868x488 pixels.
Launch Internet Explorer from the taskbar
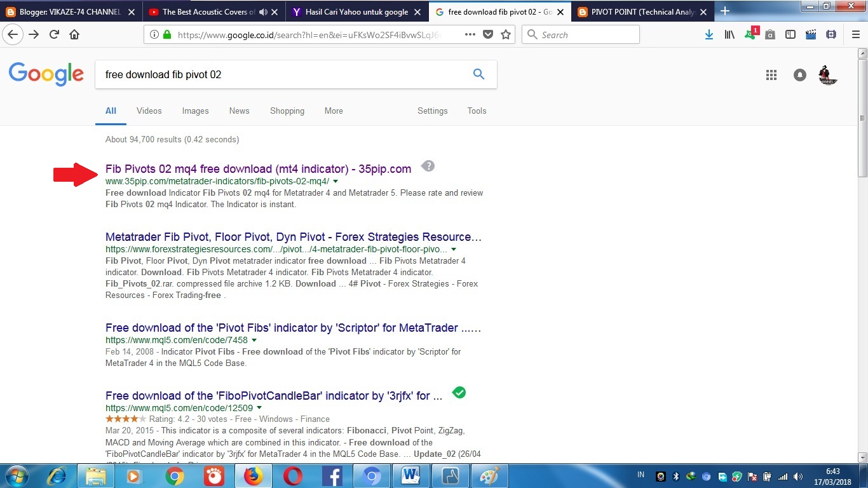point(57,476)
